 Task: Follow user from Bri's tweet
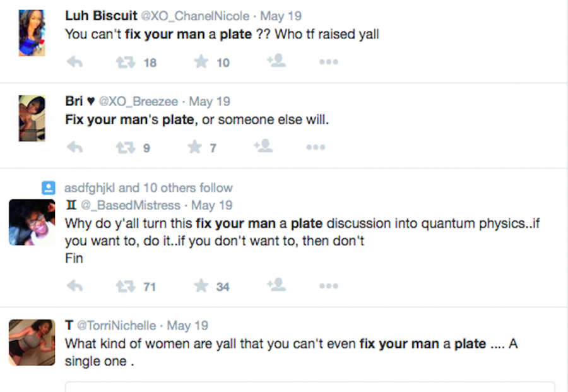(263, 146)
